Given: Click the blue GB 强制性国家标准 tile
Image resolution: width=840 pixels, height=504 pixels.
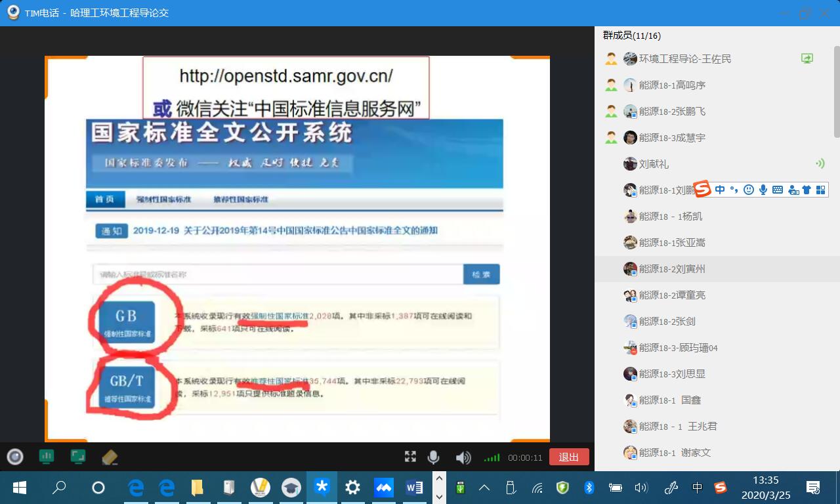Looking at the screenshot, I should click(127, 322).
